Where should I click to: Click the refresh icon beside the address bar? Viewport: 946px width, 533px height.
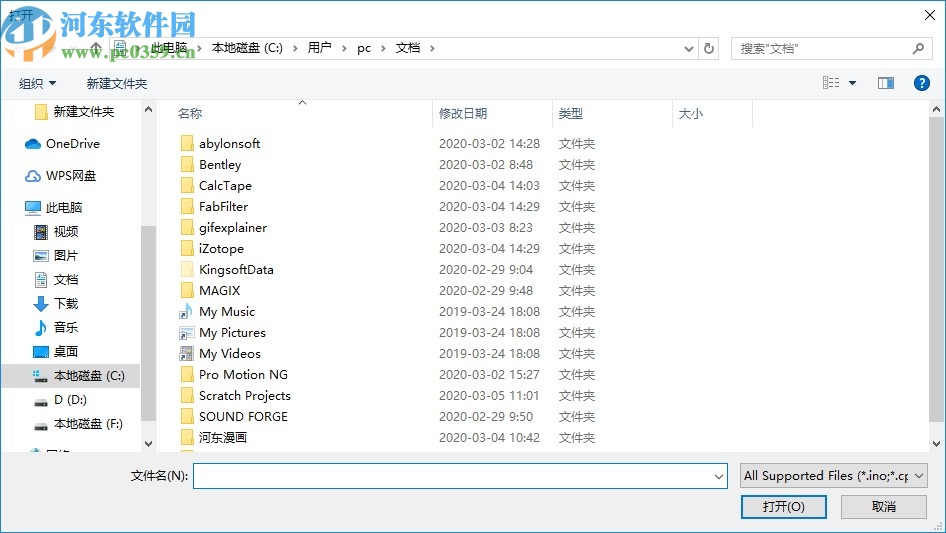tap(709, 48)
